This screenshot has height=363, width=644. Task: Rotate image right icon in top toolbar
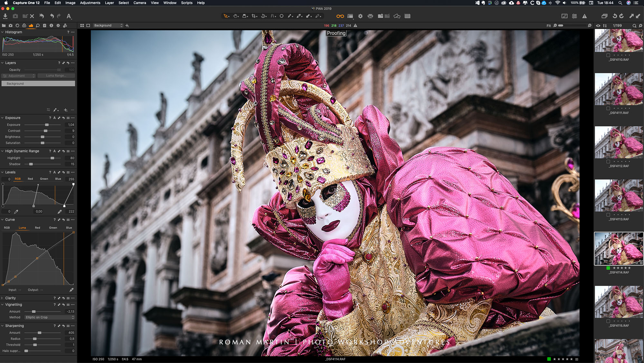tap(621, 16)
